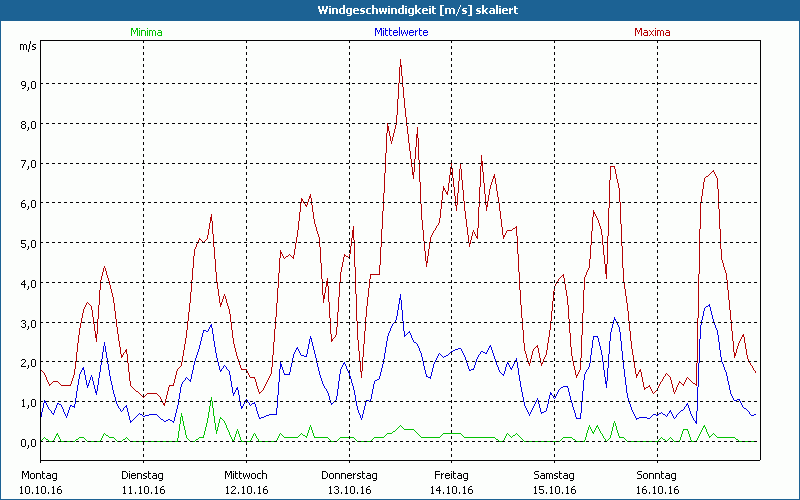Click the 1,0 y-axis value

pos(29,403)
